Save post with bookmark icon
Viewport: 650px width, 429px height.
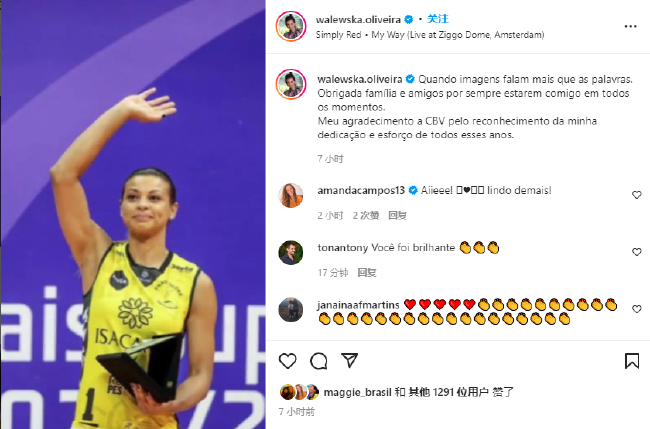[632, 361]
